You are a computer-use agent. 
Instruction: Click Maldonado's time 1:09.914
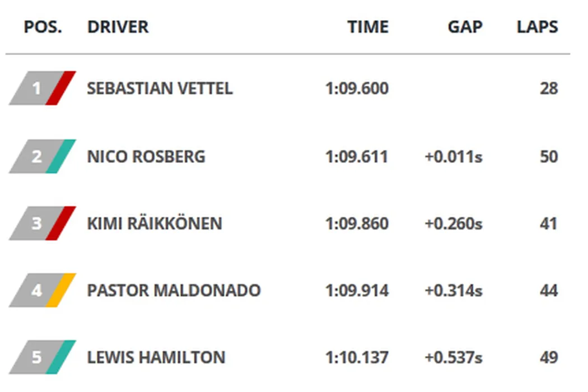pos(357,291)
